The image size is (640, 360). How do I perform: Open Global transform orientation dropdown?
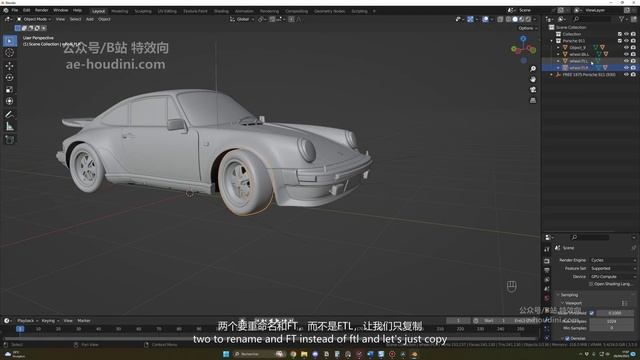tap(242, 19)
